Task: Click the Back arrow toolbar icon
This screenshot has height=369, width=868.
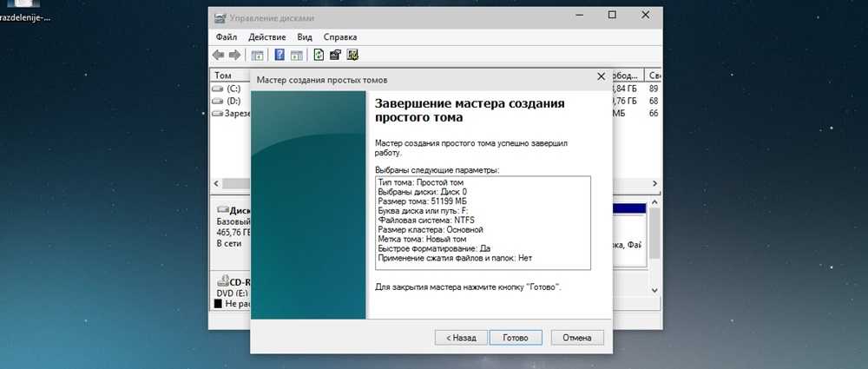Action: click(x=219, y=55)
